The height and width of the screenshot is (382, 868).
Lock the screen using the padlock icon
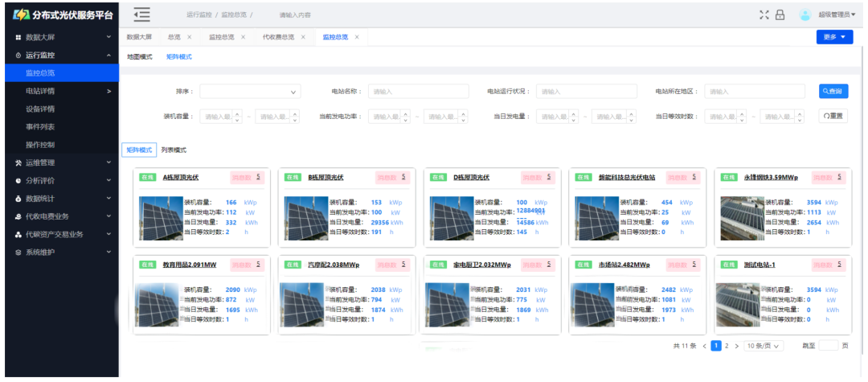pos(780,15)
